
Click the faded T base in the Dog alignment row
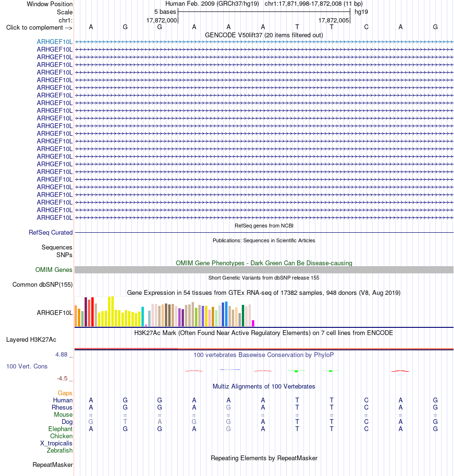click(125, 422)
